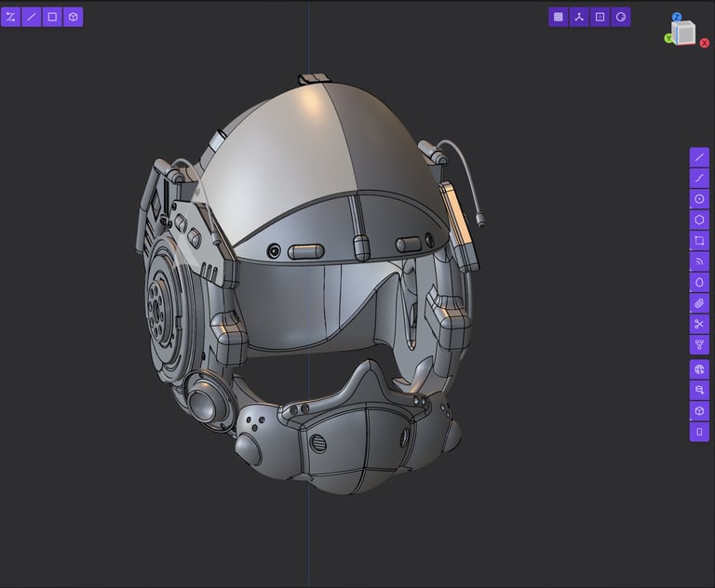Viewport: 715px width, 588px height.
Task: Snap view to red X axis
Action: (x=705, y=44)
